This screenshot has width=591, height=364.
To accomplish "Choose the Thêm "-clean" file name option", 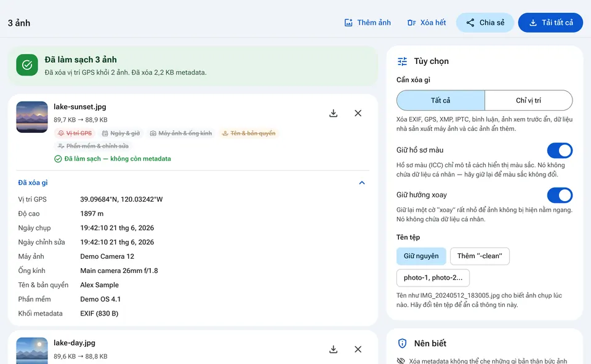I will click(480, 256).
